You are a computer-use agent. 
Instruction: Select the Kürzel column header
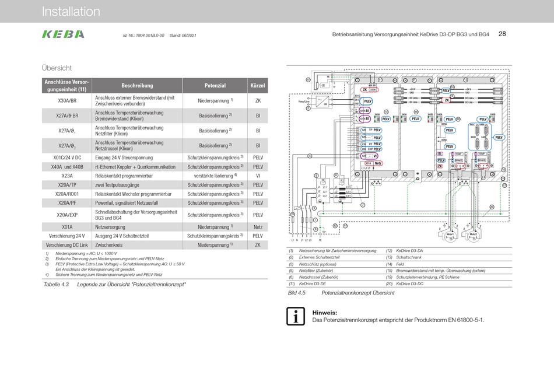(258, 86)
